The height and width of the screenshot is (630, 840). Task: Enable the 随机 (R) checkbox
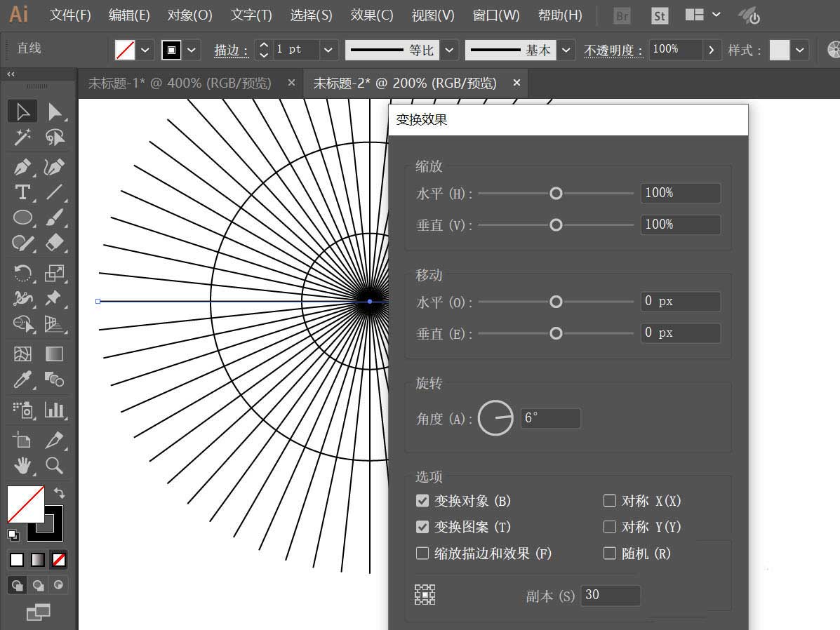click(x=610, y=554)
